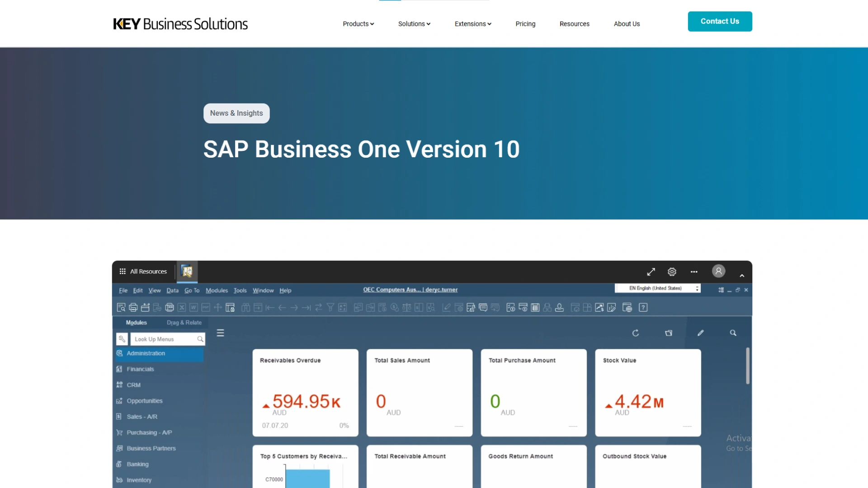Image resolution: width=868 pixels, height=488 pixels.
Task: Click the stamp toolbar icon
Action: point(559,308)
